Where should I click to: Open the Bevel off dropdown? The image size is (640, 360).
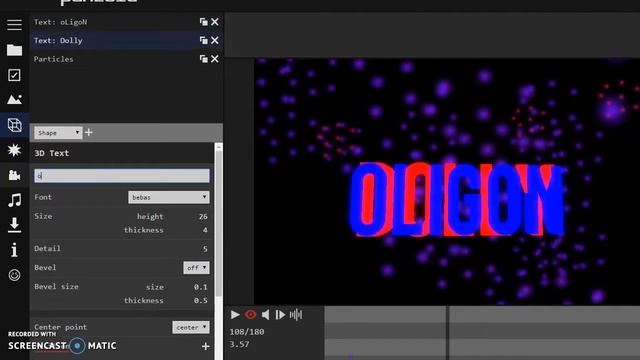[x=196, y=268]
